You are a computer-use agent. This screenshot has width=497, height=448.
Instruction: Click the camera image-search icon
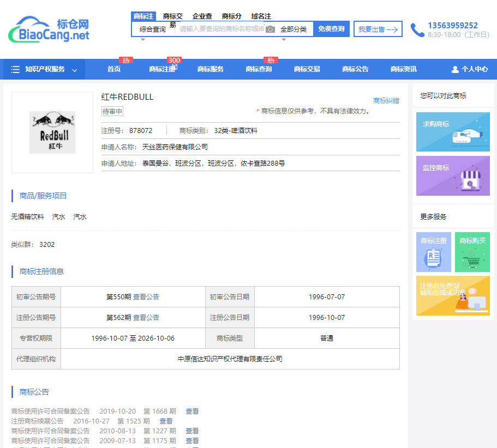[x=270, y=29]
